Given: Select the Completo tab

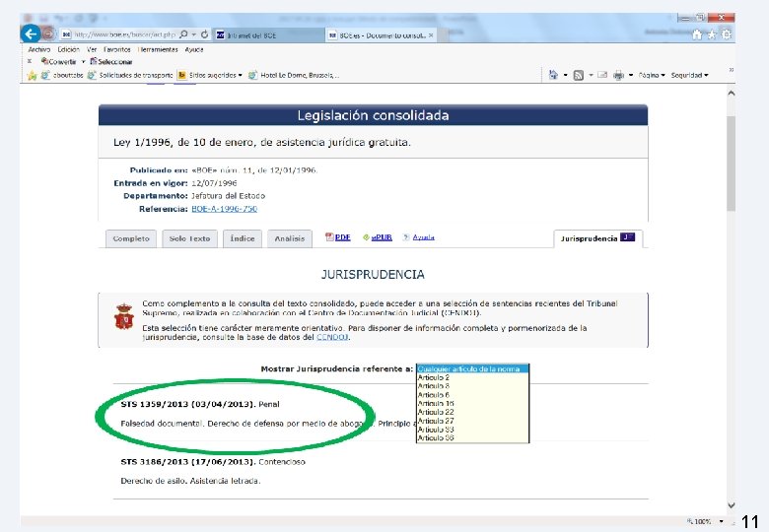Looking at the screenshot, I should 131,238.
